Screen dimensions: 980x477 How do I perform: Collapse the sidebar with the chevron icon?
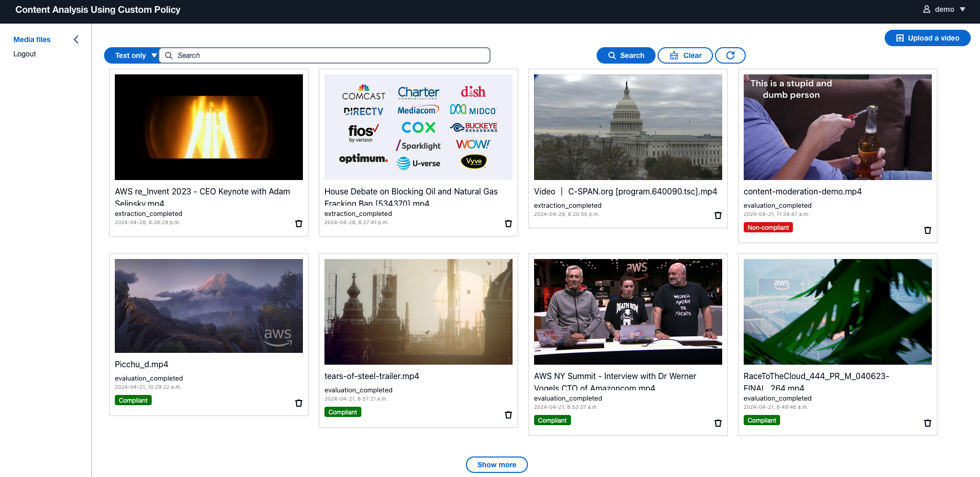tap(76, 39)
